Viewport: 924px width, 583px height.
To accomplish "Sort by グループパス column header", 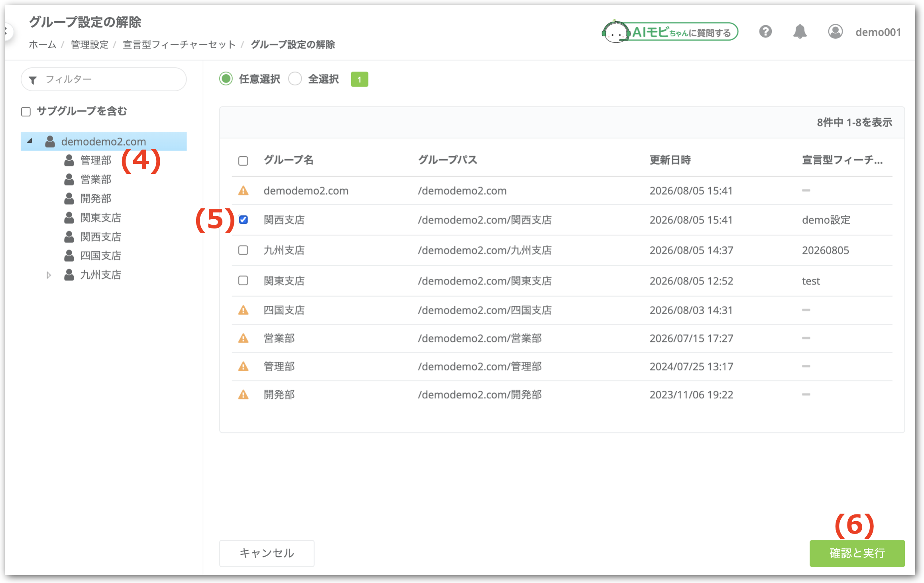I will point(447,160).
